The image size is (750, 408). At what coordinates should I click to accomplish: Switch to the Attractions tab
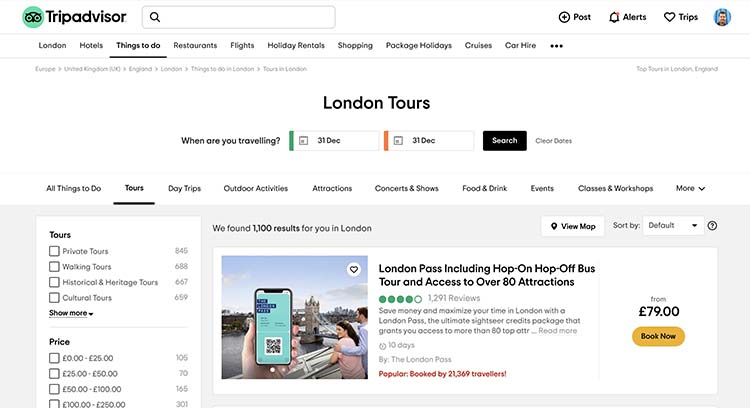pyautogui.click(x=332, y=188)
